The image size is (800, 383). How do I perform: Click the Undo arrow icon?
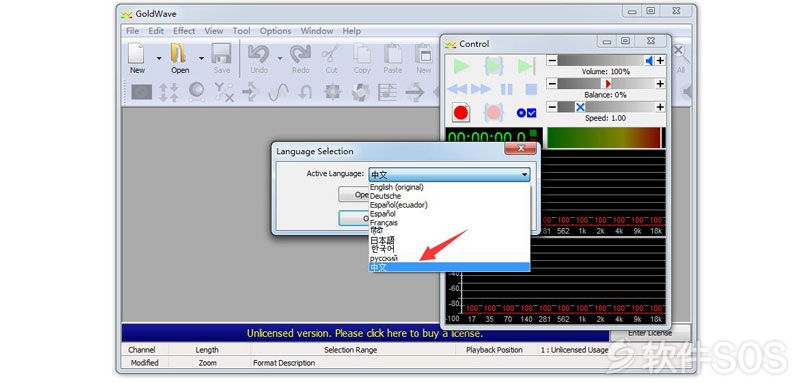(x=259, y=54)
